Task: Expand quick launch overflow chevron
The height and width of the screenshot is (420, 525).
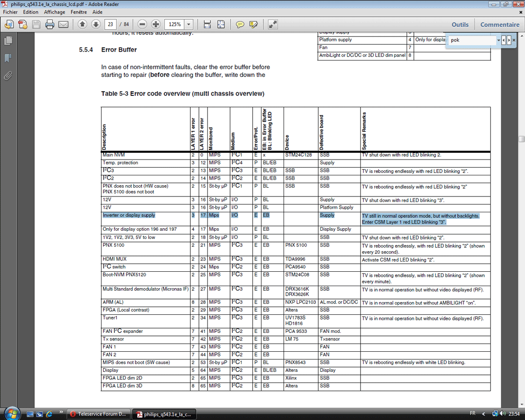Action: pyautogui.click(x=61, y=412)
